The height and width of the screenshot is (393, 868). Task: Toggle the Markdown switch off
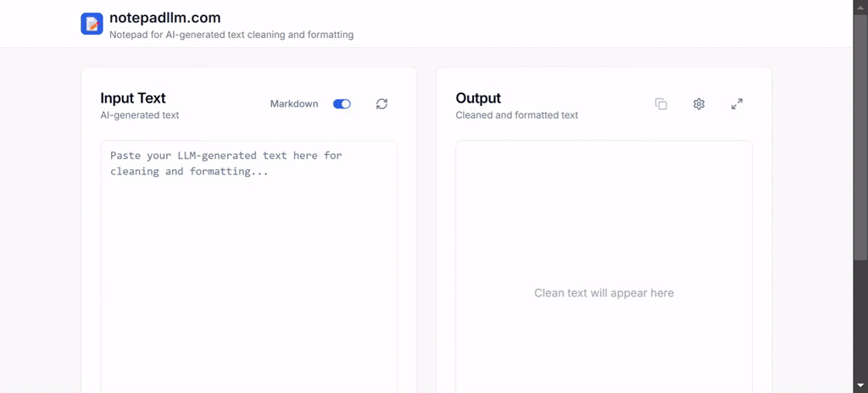pyautogui.click(x=342, y=104)
